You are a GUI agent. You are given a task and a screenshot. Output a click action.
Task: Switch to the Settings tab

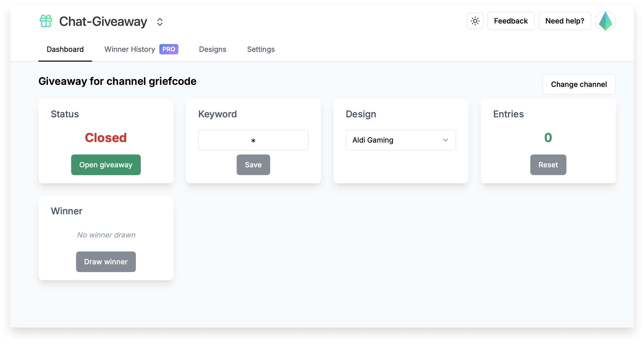point(261,49)
